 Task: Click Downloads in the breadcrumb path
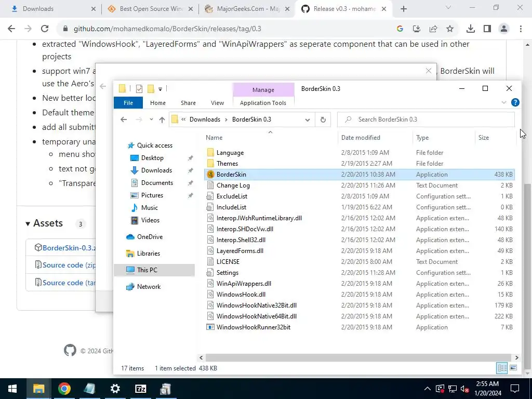click(x=205, y=119)
